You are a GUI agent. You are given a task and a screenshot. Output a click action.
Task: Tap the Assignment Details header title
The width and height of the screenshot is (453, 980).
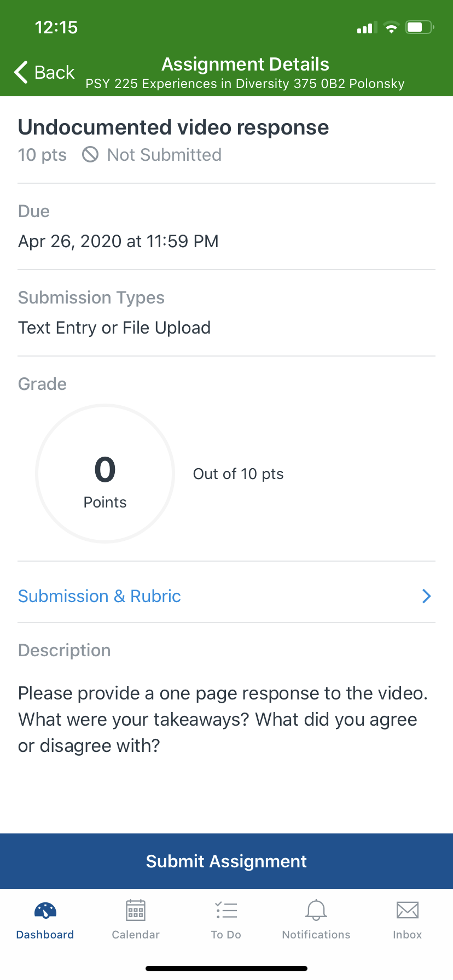[245, 64]
